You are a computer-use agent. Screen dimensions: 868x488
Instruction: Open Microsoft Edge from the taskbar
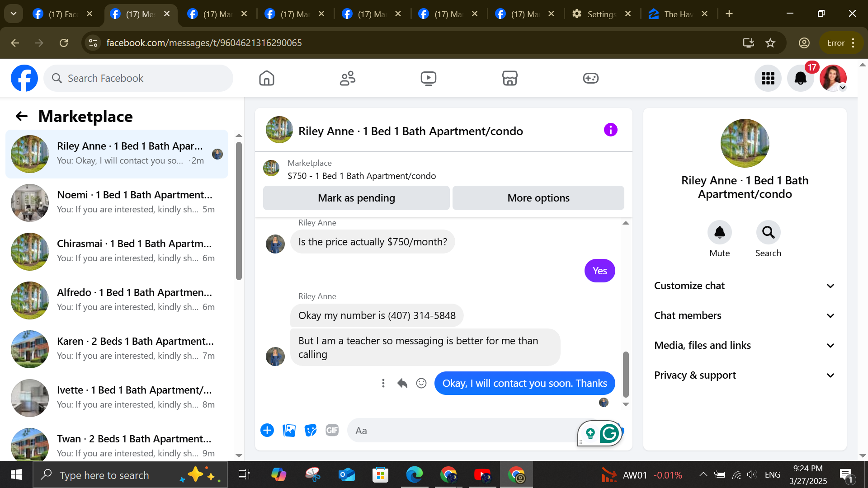click(x=414, y=474)
